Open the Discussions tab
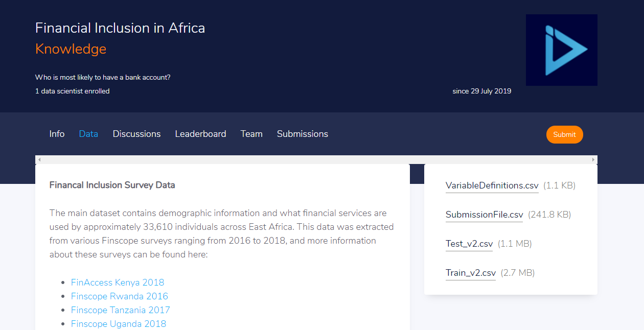The height and width of the screenshot is (330, 644). point(136,134)
